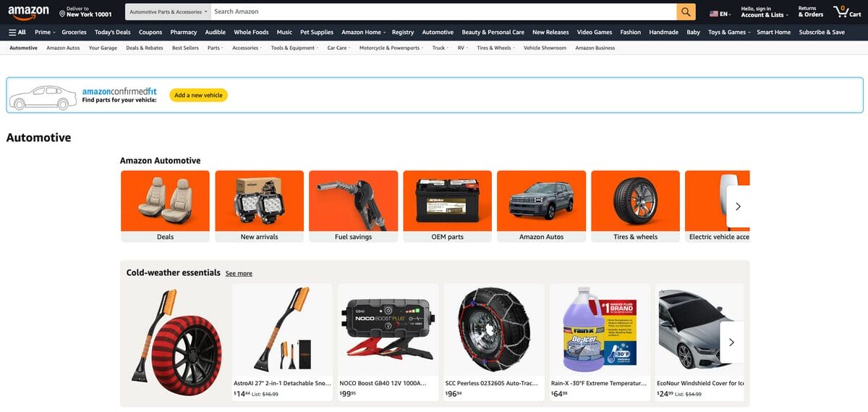Open the All hamburger menu
The image size is (868, 412).
coord(17,32)
